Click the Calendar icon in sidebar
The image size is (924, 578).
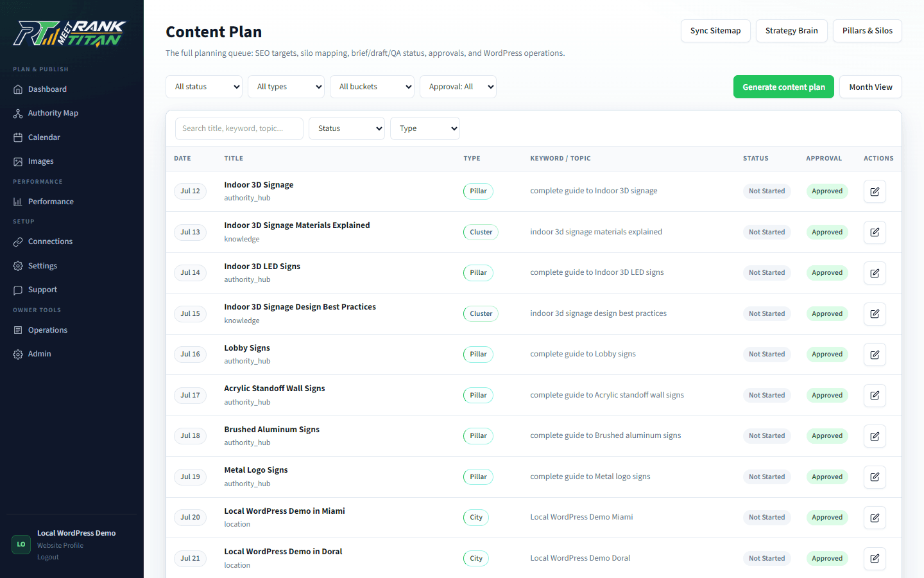(18, 137)
